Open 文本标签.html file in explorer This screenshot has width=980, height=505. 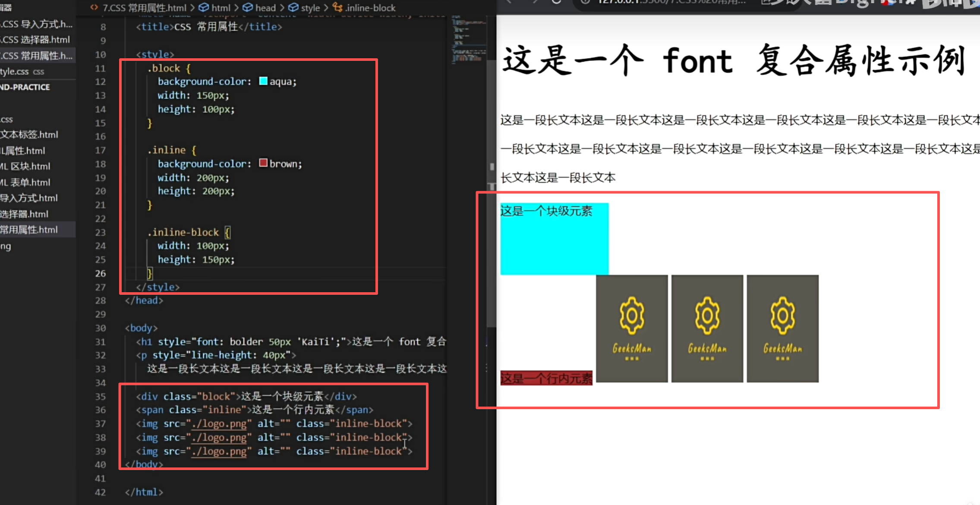(29, 135)
